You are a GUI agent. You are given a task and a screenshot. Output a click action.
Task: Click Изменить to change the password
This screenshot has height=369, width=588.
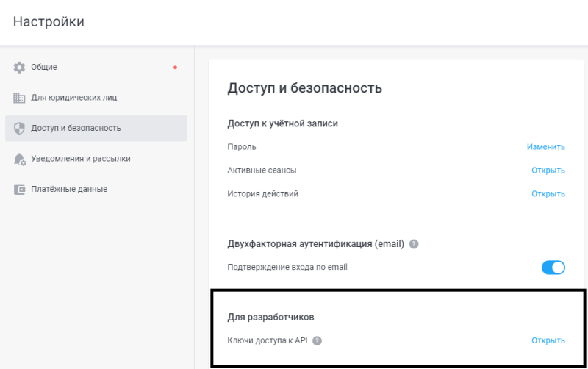(x=545, y=147)
